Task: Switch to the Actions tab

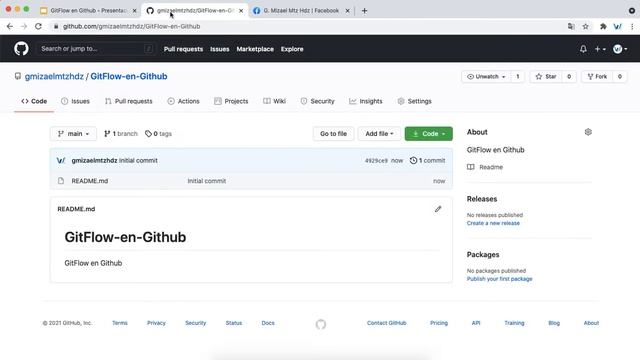Action: tap(183, 101)
